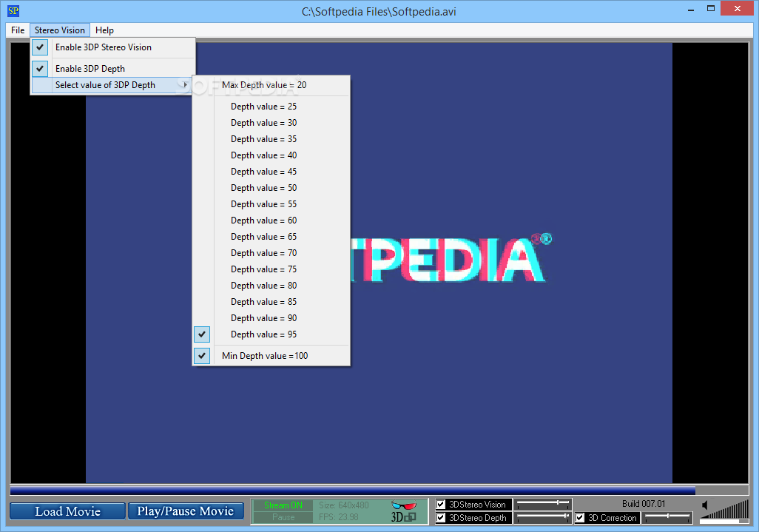Choose Depth value = 80
Image resolution: width=759 pixels, height=532 pixels.
tap(271, 286)
